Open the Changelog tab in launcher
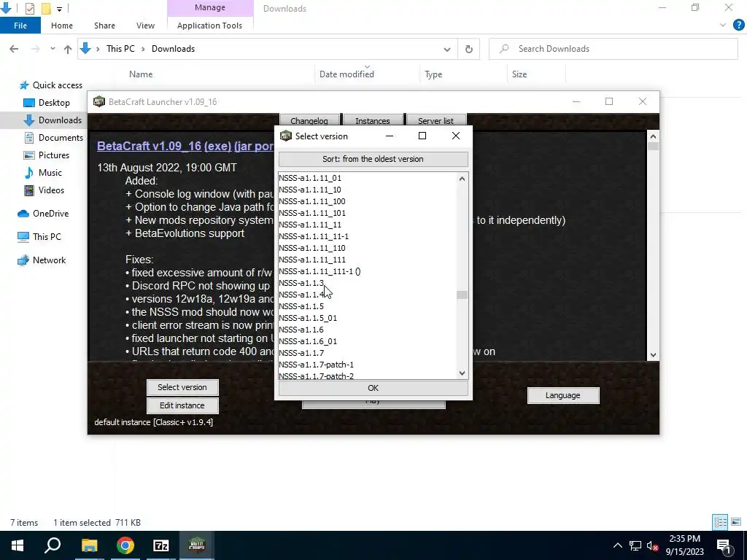The image size is (747, 560). [309, 121]
